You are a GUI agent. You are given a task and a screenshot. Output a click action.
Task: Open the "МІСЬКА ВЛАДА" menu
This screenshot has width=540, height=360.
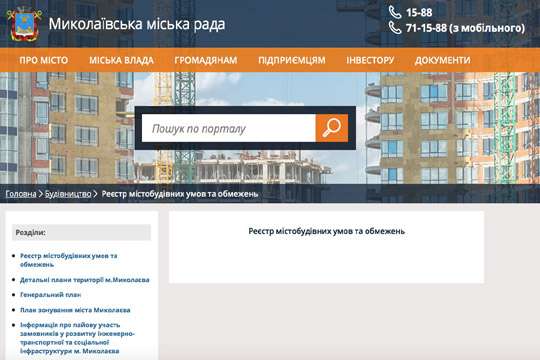click(121, 60)
